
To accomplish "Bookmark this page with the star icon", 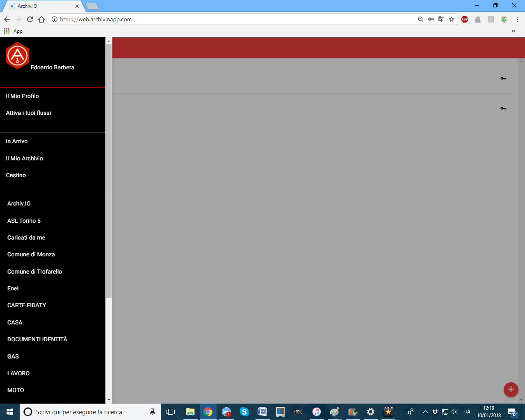I will coord(452,19).
